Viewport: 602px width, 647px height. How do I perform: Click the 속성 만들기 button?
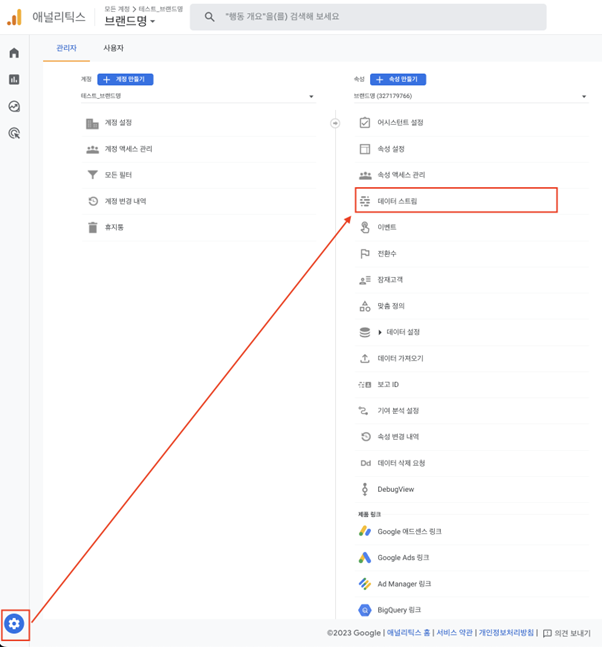[398, 79]
